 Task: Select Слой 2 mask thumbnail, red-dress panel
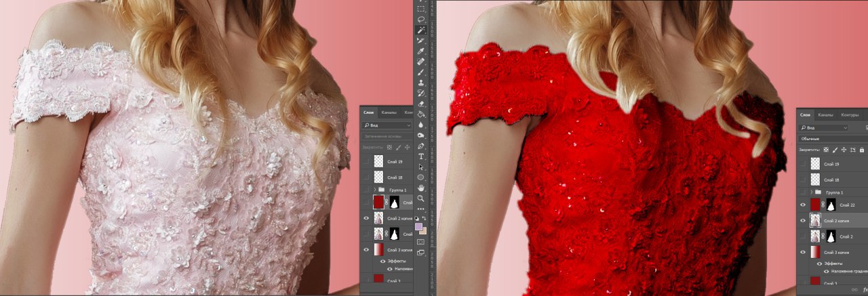[832, 236]
